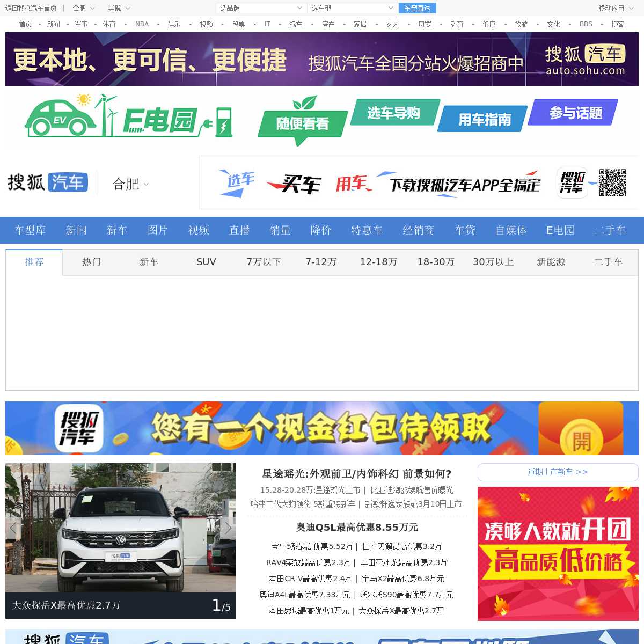Open headline 星途瑶光:外观前卫/内饰科幻

click(356, 474)
